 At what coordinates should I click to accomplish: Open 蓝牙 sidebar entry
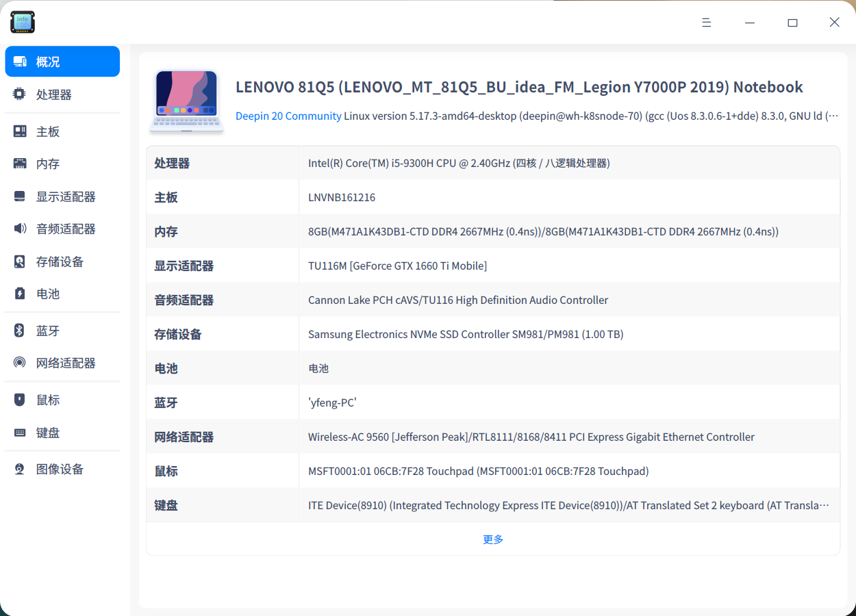click(62, 331)
